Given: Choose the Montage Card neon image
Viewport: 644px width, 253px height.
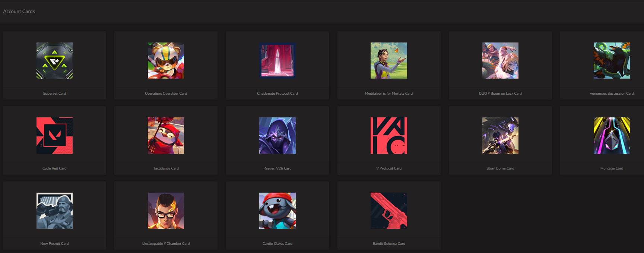Looking at the screenshot, I should coord(612,136).
